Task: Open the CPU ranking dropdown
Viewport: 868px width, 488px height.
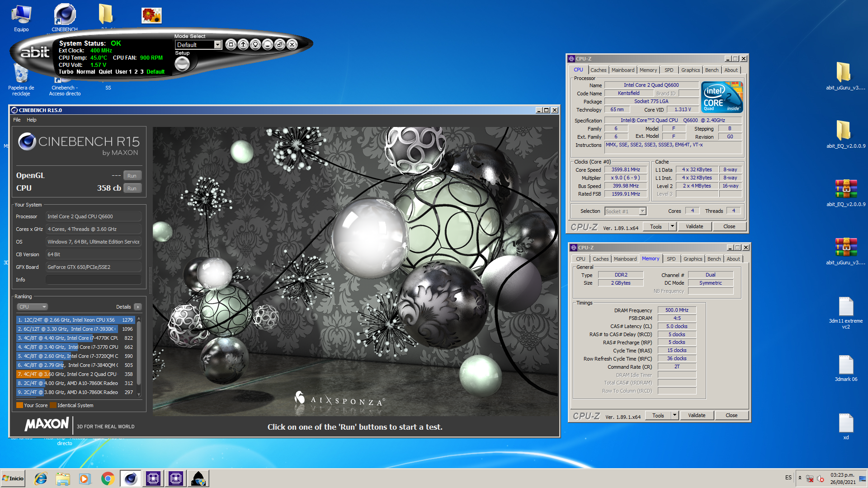Action: [32, 307]
